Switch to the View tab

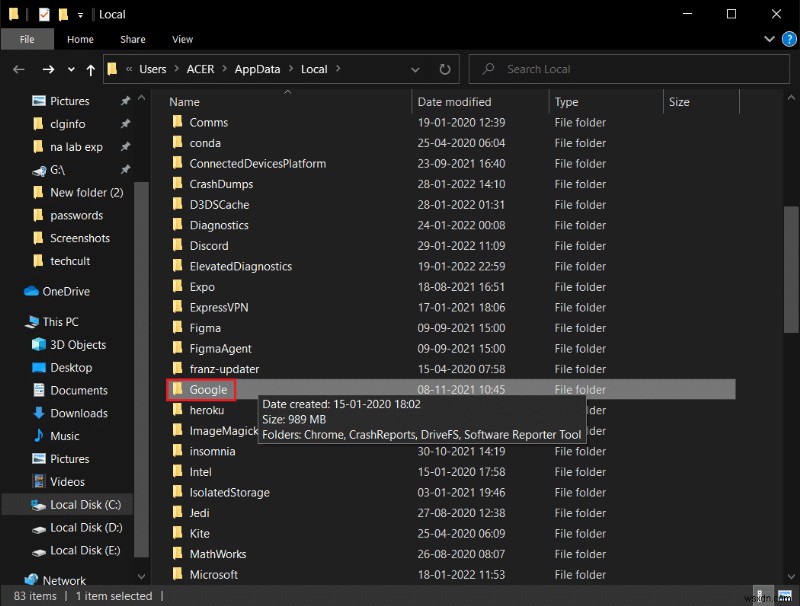pos(182,39)
